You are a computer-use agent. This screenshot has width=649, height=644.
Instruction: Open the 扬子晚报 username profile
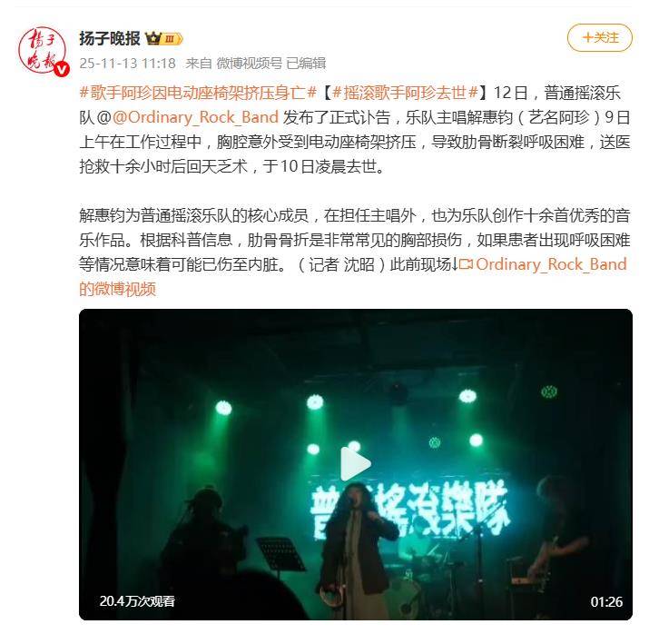pos(110,38)
